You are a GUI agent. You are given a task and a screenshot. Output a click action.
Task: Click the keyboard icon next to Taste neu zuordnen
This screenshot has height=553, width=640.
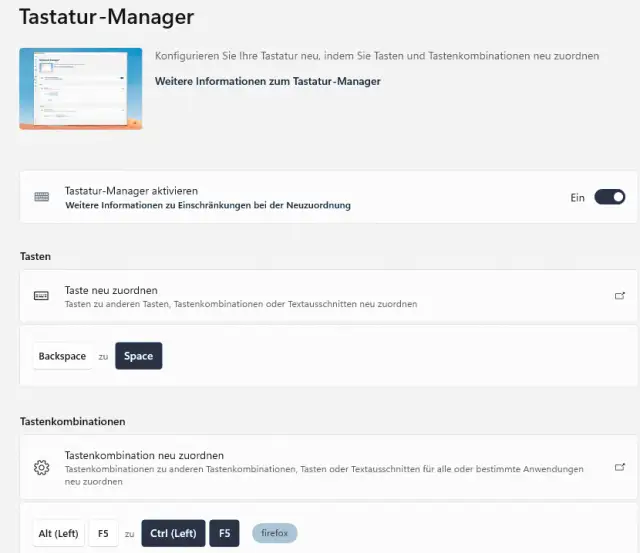point(41,296)
